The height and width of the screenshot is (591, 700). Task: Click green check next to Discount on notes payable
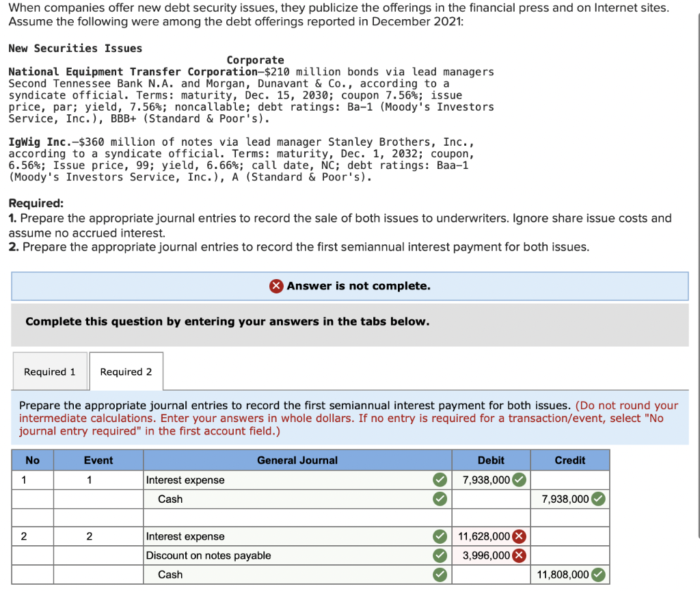[440, 555]
